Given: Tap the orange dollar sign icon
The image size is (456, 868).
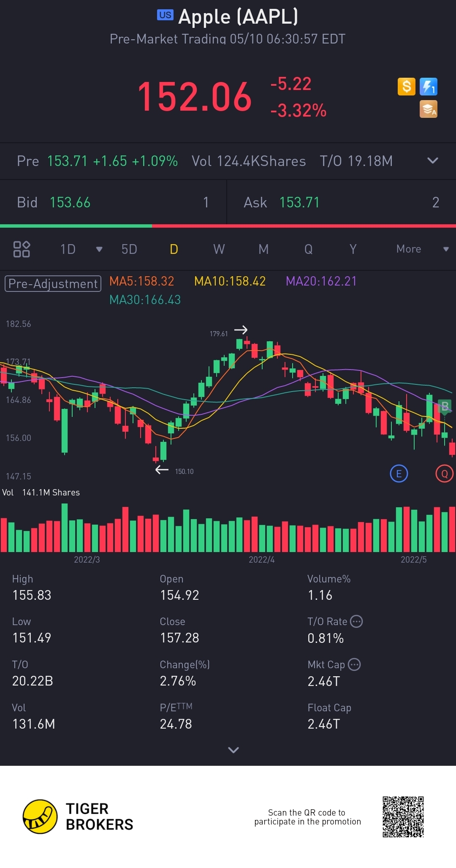Looking at the screenshot, I should [406, 87].
